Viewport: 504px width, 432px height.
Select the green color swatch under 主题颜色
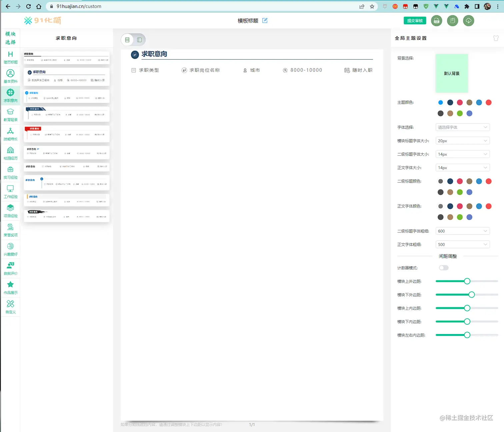[x=460, y=113]
